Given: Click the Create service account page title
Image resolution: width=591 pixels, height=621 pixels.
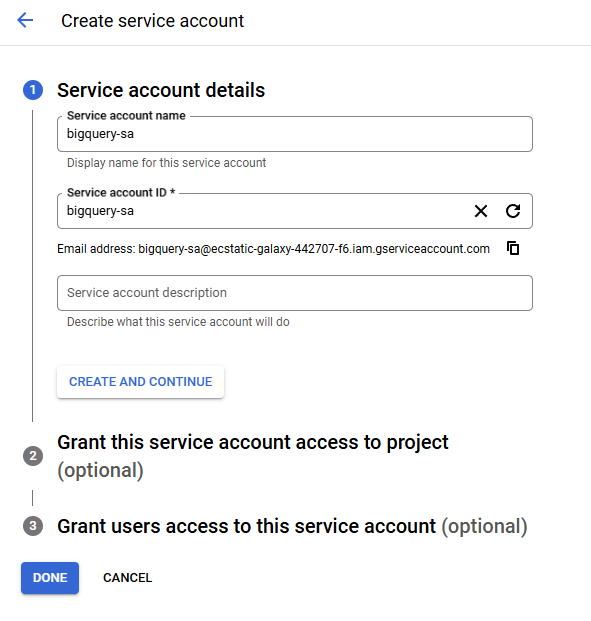Looking at the screenshot, I should tap(153, 21).
